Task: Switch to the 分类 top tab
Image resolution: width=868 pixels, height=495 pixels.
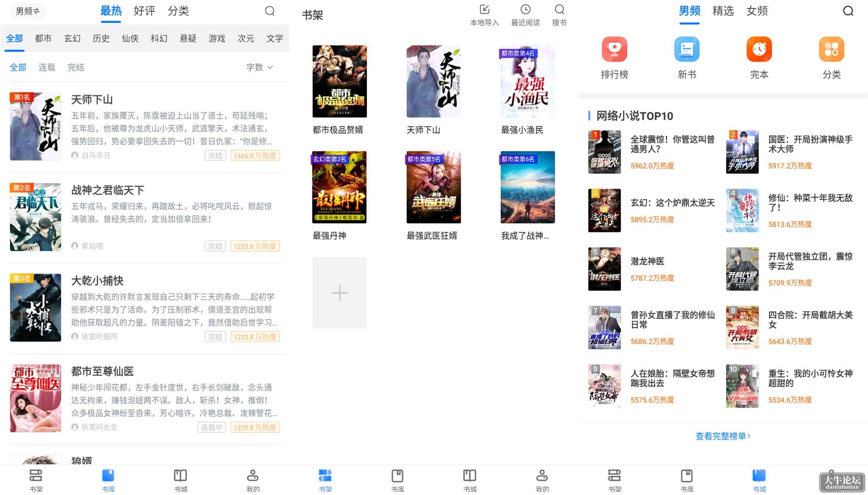Action: point(178,11)
